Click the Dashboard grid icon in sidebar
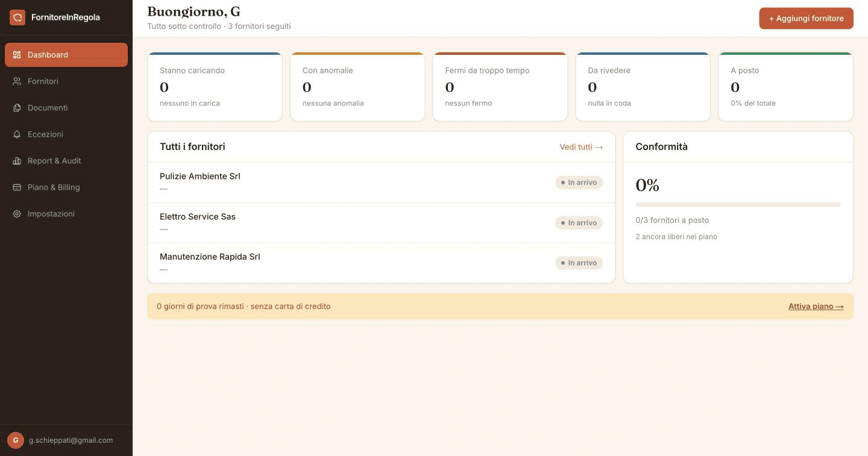Screen dimensions: 868x456 pos(17,55)
